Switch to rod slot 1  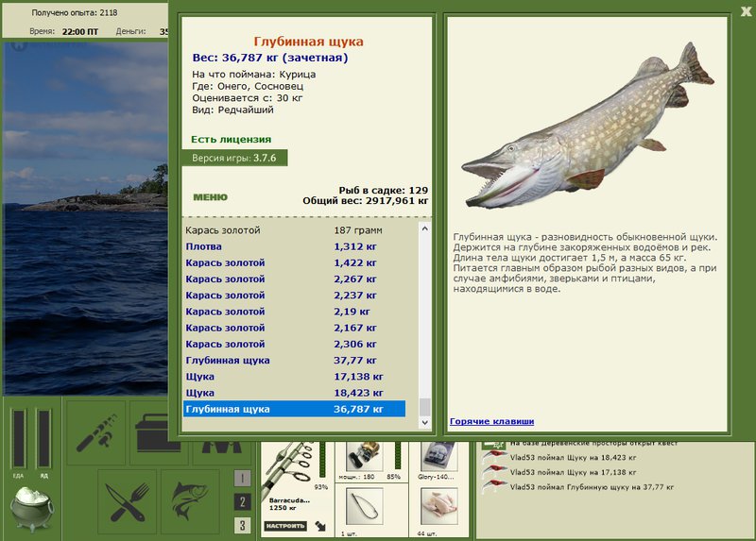pyautogui.click(x=243, y=478)
